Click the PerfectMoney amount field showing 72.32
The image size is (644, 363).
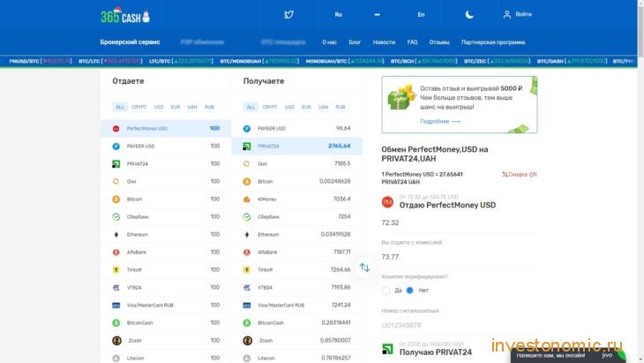point(459,223)
